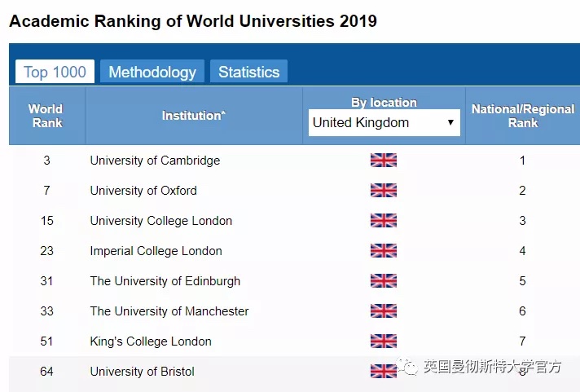The width and height of the screenshot is (580, 392).
Task: Open the University College London link
Action: (161, 221)
